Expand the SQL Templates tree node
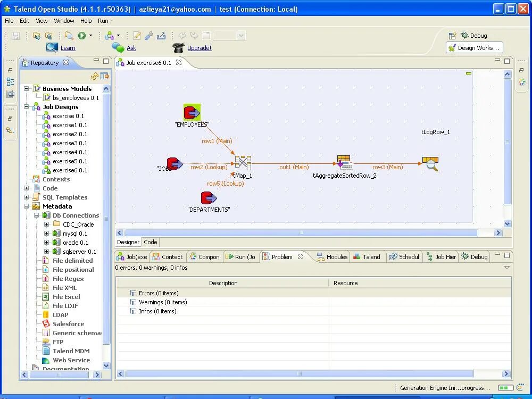The image size is (532, 399). (26, 197)
